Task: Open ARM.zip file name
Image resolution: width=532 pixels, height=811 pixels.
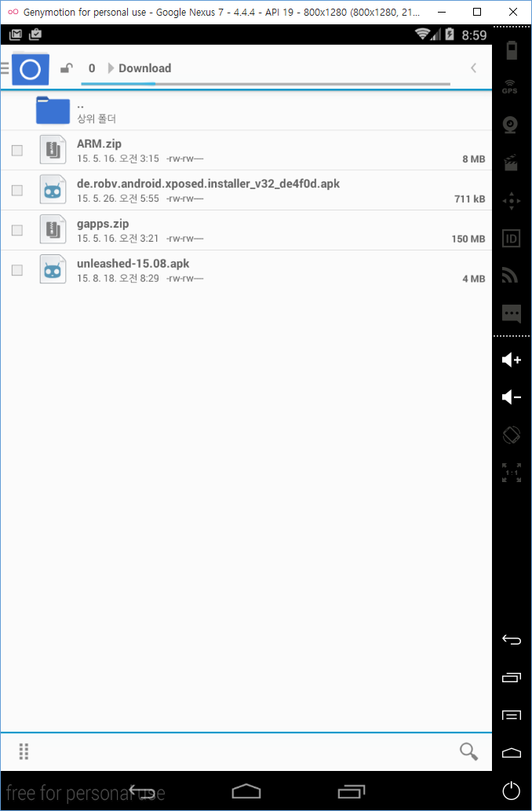Action: click(x=100, y=144)
